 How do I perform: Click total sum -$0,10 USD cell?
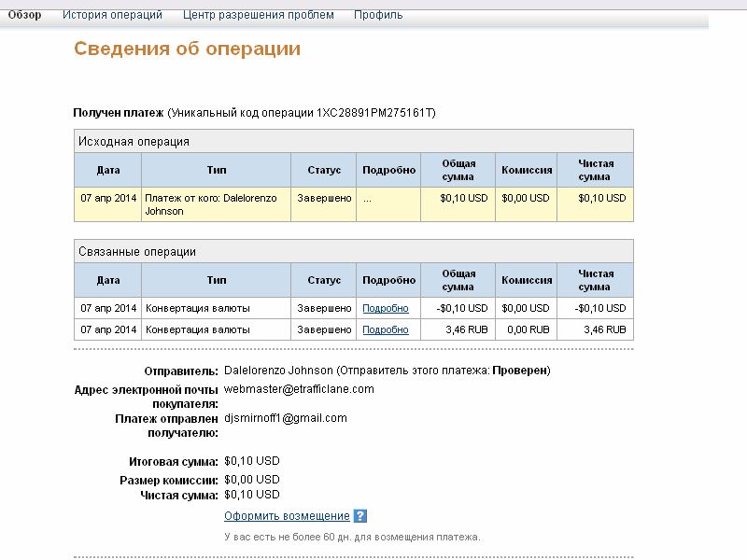(458, 308)
